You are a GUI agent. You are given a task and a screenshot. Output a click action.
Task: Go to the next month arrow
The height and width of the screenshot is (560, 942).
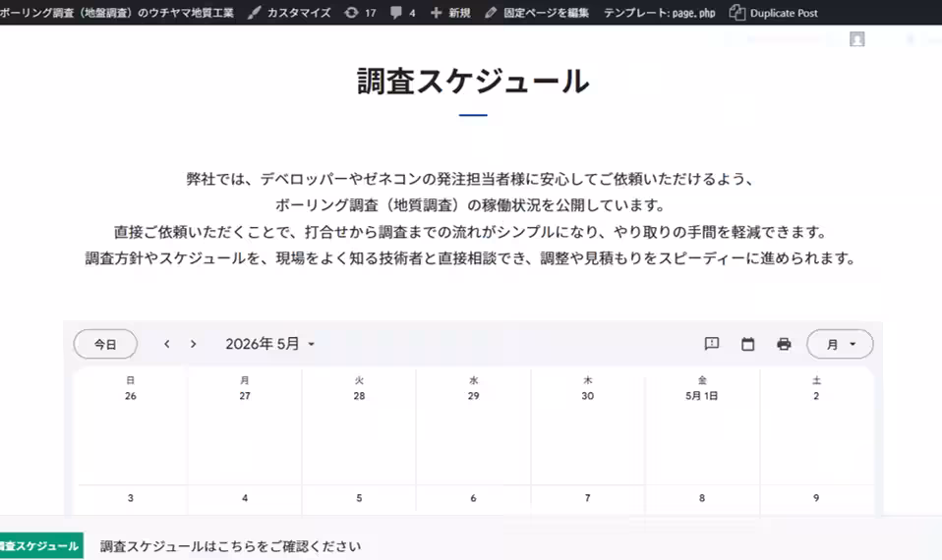(x=193, y=344)
